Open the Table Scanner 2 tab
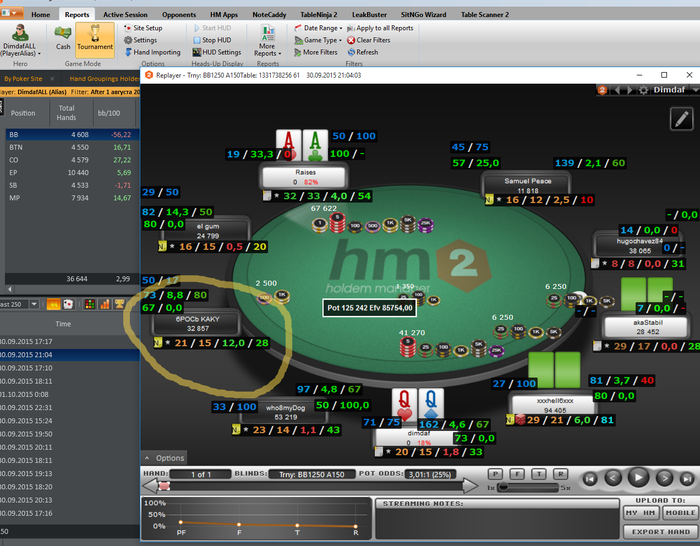 click(485, 15)
